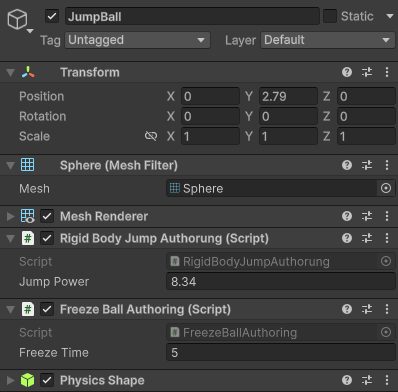This screenshot has height=392, width=398.
Task: Open FreezeBallAuthoring script picker circle
Action: tap(386, 332)
